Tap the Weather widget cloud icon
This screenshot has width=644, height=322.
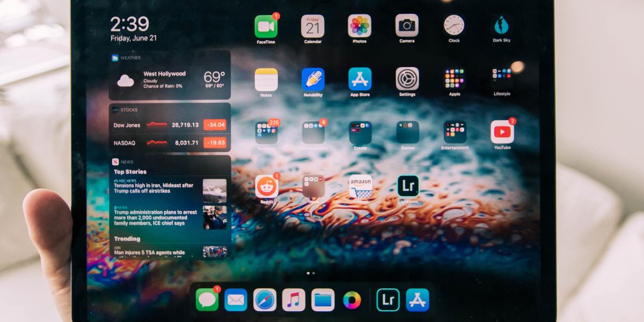[x=126, y=80]
